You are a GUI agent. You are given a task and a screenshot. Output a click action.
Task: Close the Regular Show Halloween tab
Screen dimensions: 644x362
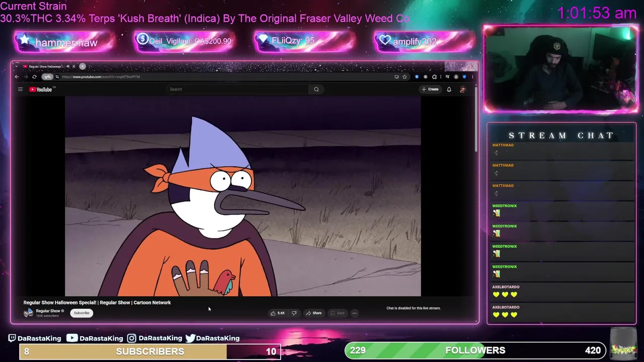coord(73,66)
